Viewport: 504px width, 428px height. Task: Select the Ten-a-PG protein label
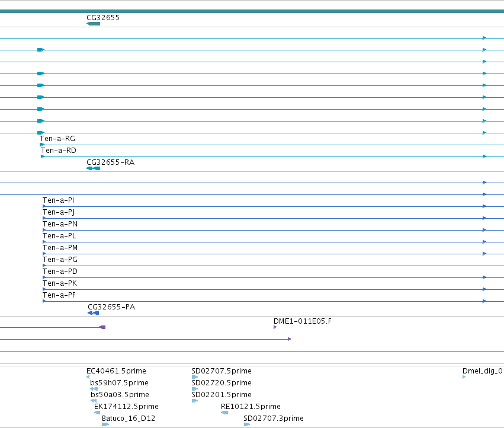point(60,260)
